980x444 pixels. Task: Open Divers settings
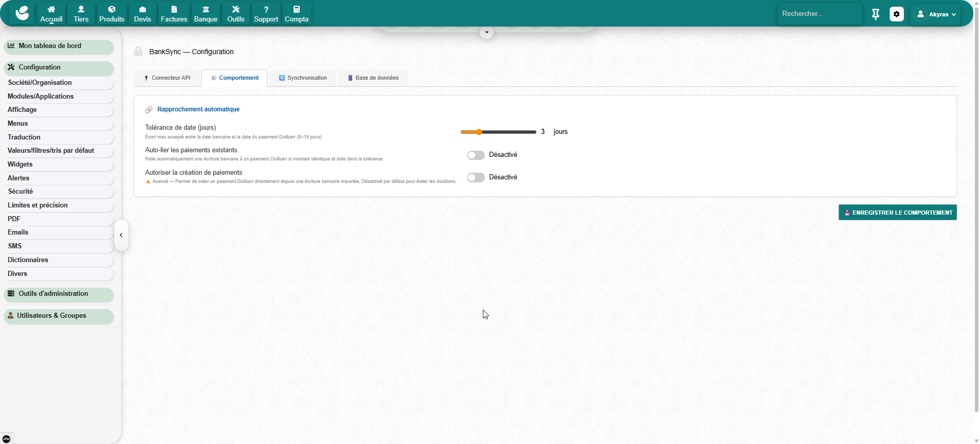tap(59, 274)
